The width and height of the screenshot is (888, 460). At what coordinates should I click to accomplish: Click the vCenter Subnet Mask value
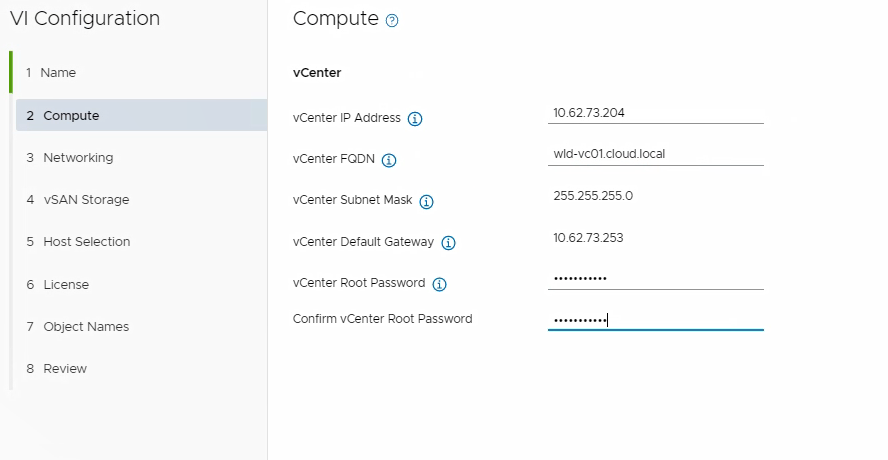pos(593,196)
